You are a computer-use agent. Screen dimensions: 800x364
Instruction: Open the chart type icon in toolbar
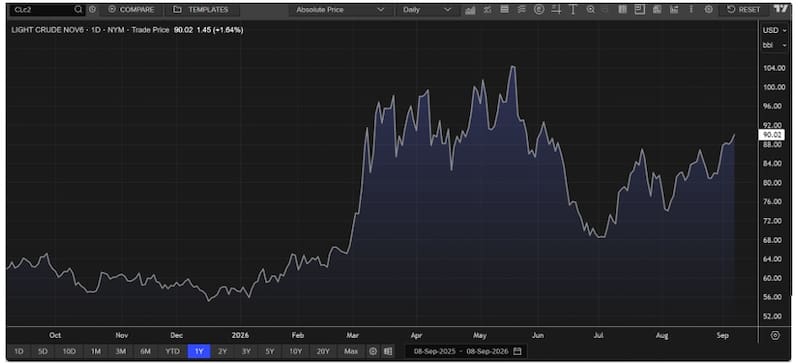(470, 10)
